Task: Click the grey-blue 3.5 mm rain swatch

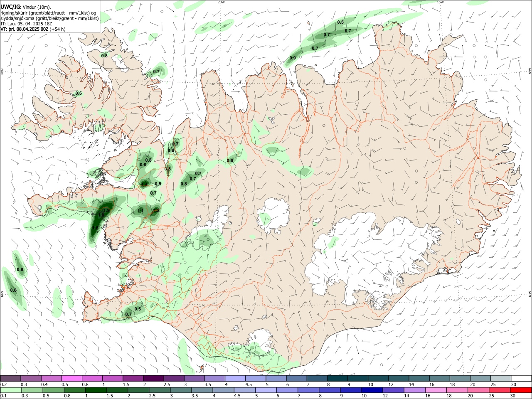Action: (x=202, y=390)
